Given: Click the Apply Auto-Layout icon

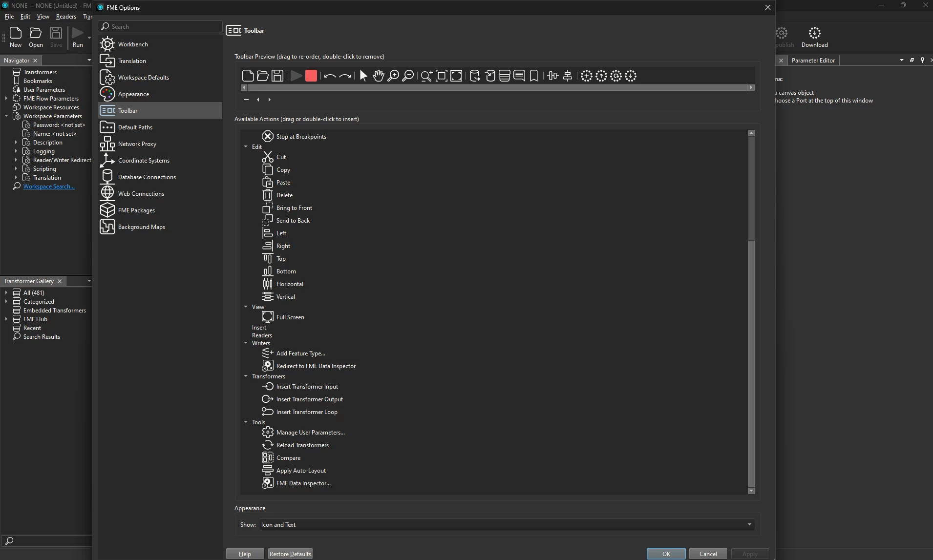Looking at the screenshot, I should [x=267, y=471].
